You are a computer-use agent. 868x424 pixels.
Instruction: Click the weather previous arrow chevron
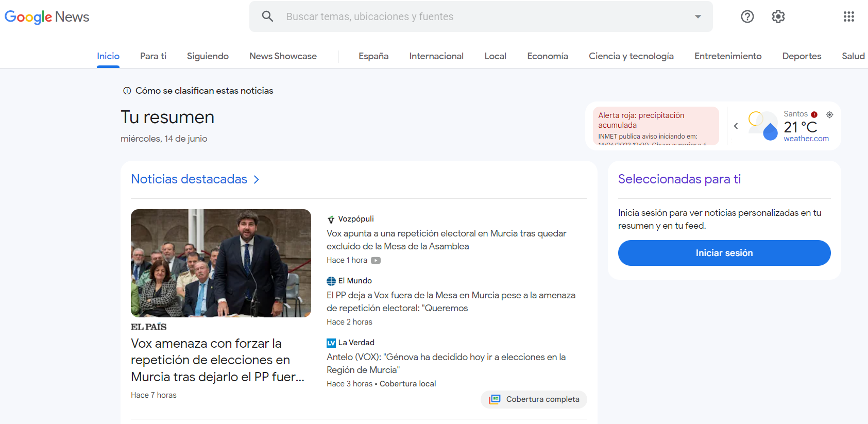tap(736, 126)
